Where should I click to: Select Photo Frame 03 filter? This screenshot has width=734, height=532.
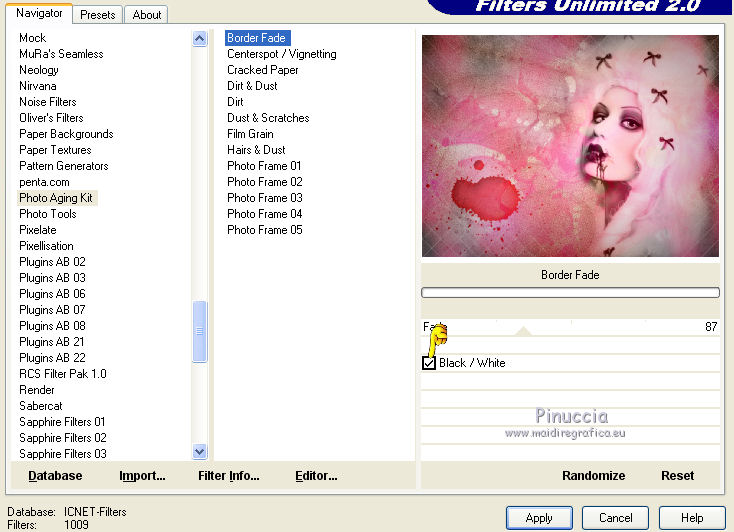point(264,198)
